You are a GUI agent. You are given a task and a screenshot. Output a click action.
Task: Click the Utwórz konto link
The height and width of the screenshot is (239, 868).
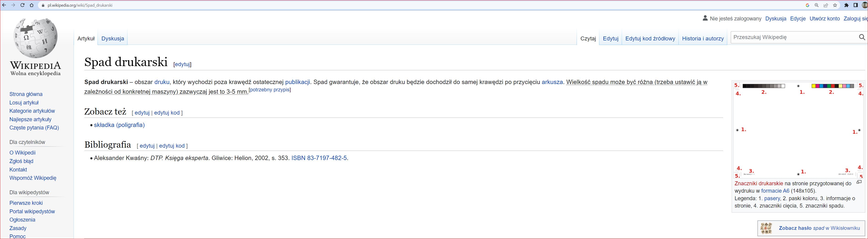point(824,19)
